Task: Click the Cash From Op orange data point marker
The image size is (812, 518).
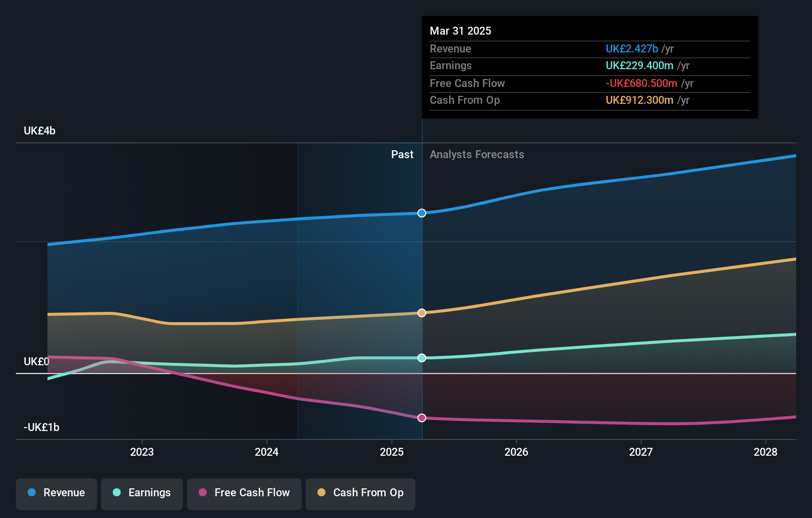Action: pyautogui.click(x=422, y=313)
